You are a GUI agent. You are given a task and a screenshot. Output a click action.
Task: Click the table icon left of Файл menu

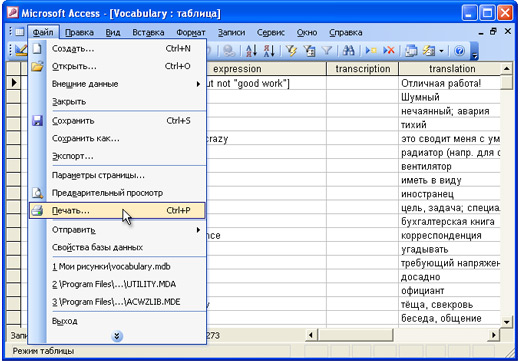pyautogui.click(x=19, y=32)
